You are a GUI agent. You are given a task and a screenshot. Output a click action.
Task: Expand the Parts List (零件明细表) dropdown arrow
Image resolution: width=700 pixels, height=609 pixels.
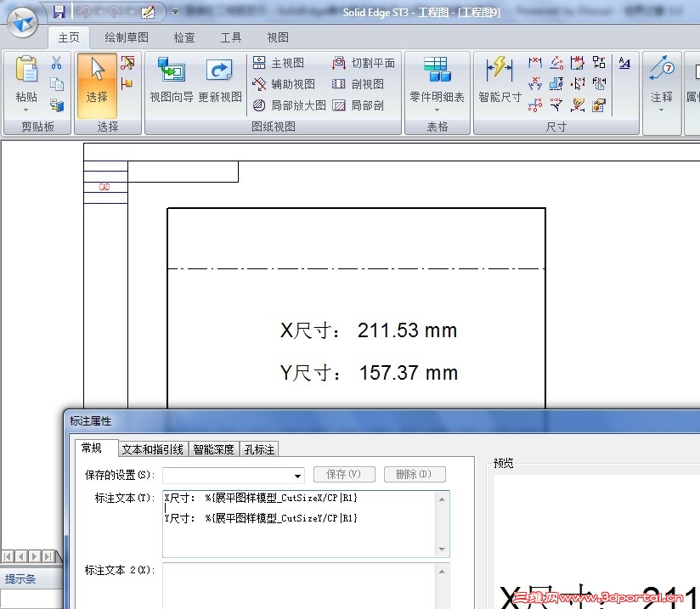[437, 110]
